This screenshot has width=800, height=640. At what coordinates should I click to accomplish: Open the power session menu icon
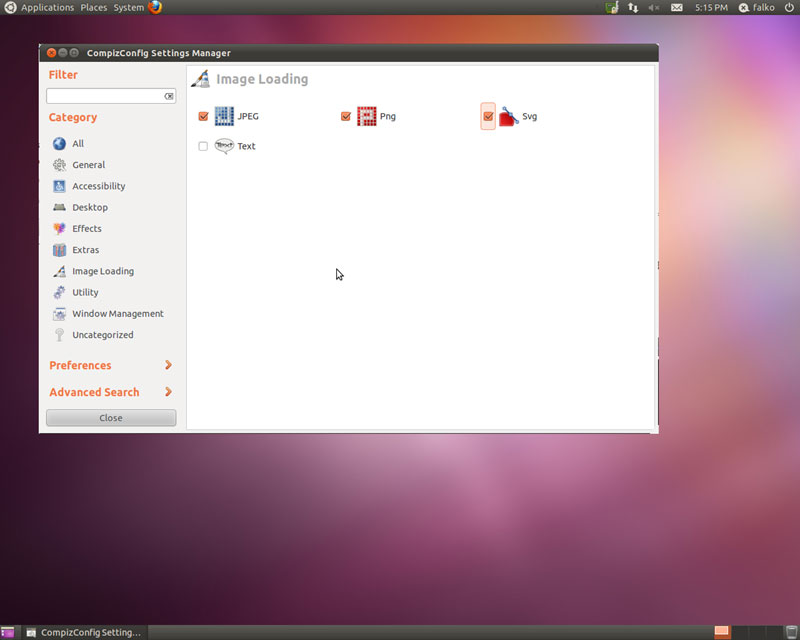click(789, 7)
